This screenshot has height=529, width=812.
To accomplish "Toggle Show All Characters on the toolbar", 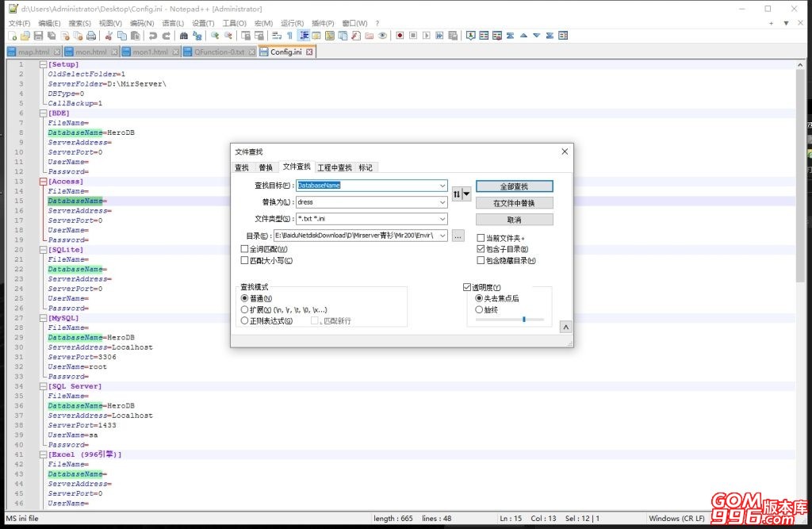I will pyautogui.click(x=290, y=35).
